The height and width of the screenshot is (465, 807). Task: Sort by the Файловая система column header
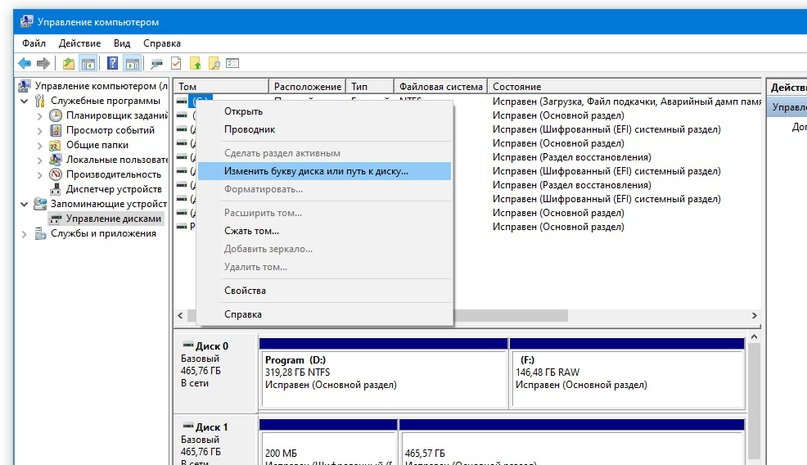click(x=441, y=87)
